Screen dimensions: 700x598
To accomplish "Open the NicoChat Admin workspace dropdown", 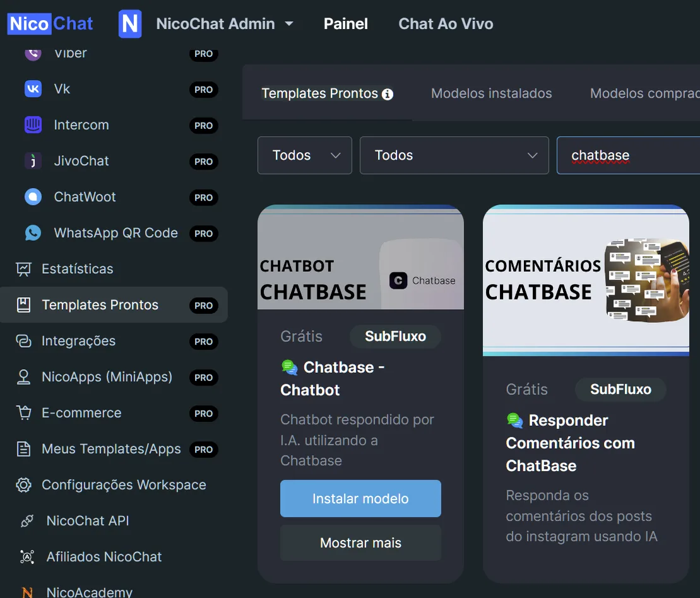I will click(x=225, y=23).
